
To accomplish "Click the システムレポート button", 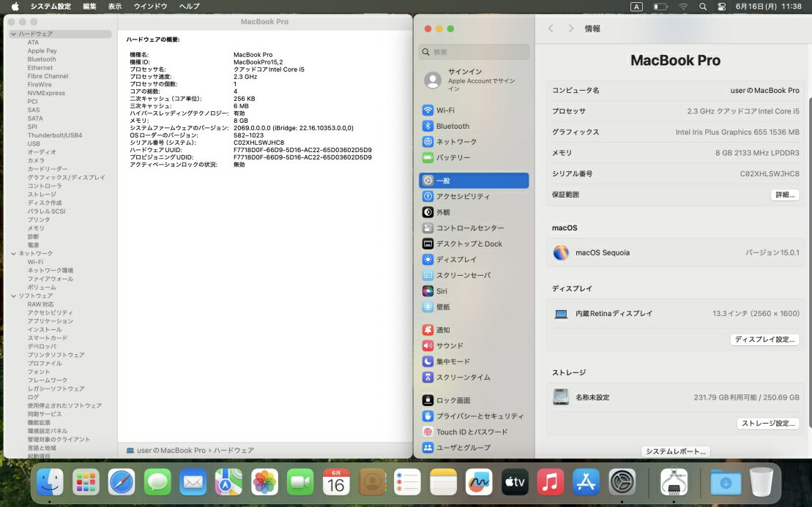I will point(675,451).
